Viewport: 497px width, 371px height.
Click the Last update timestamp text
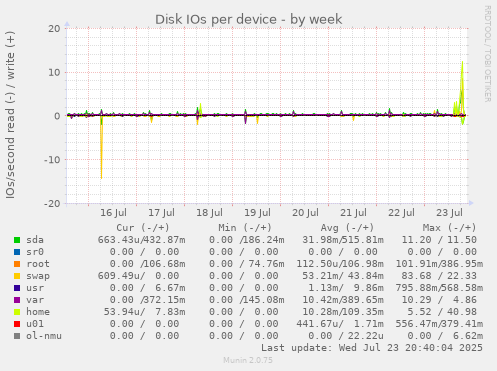tap(372, 348)
